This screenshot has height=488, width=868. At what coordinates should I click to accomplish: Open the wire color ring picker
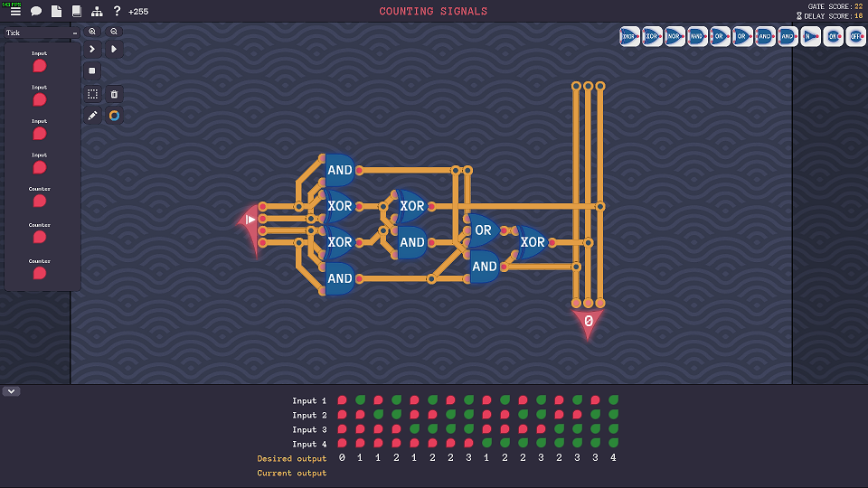click(114, 116)
